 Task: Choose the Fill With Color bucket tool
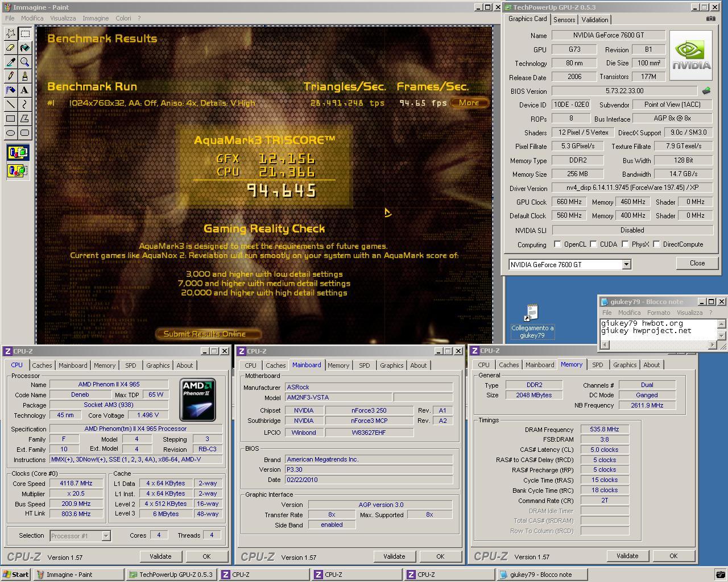pyautogui.click(x=24, y=48)
